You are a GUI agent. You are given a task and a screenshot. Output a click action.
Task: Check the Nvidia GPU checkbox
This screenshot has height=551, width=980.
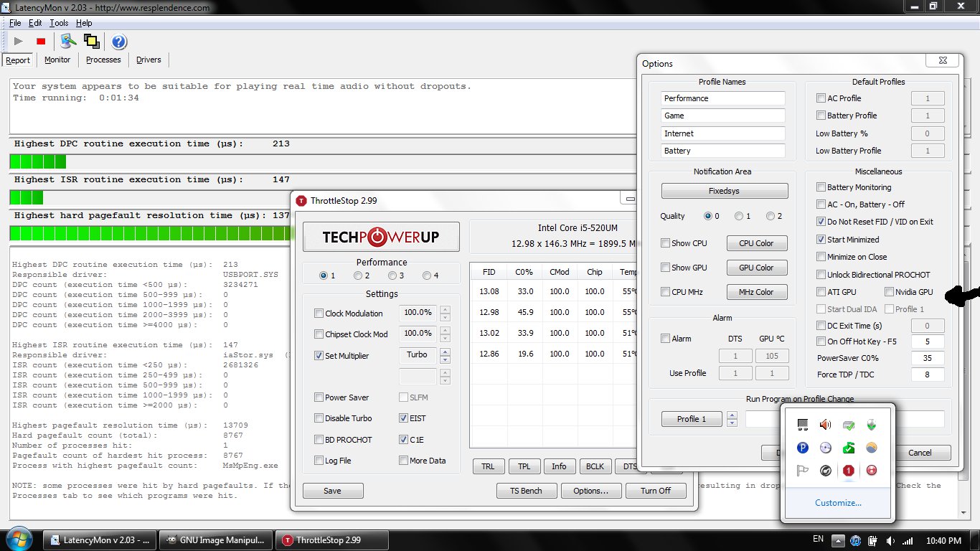[889, 292]
